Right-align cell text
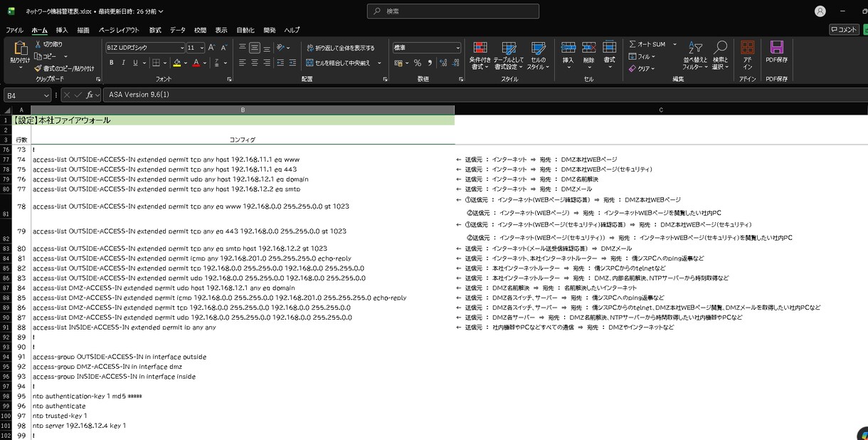Image resolution: width=868 pixels, height=440 pixels. click(267, 63)
